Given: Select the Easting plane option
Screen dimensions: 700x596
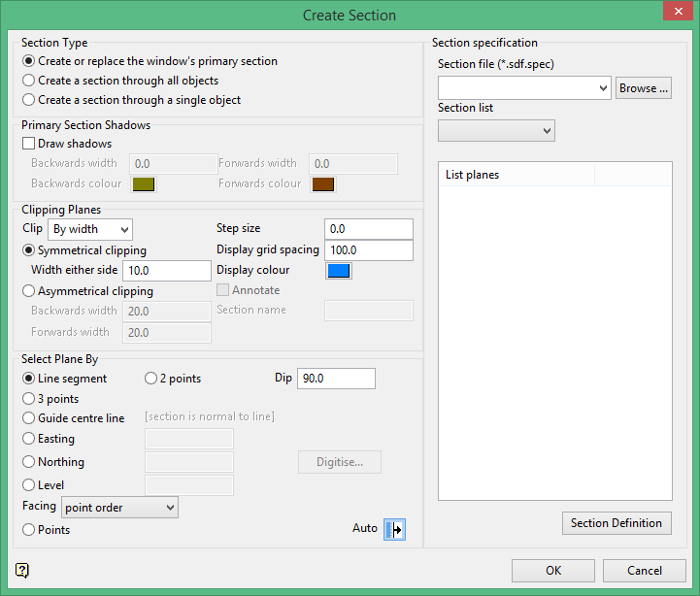Looking at the screenshot, I should [x=29, y=439].
